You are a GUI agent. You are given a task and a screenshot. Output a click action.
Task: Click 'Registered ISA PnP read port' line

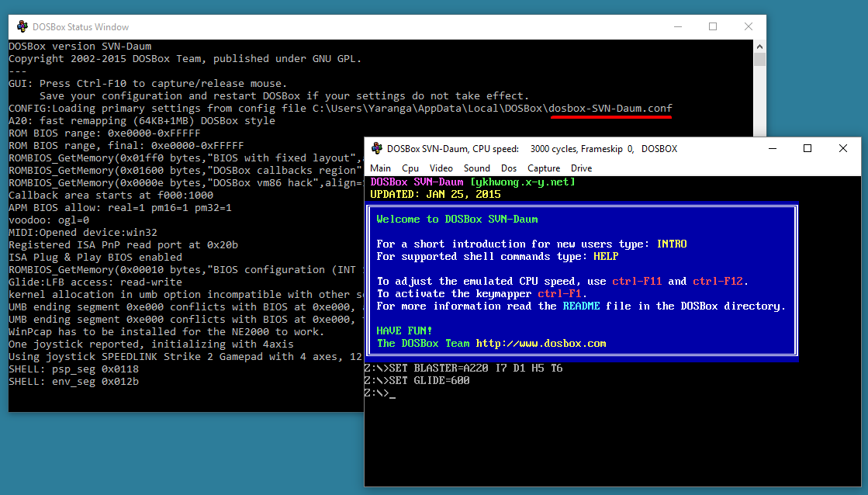pos(123,244)
